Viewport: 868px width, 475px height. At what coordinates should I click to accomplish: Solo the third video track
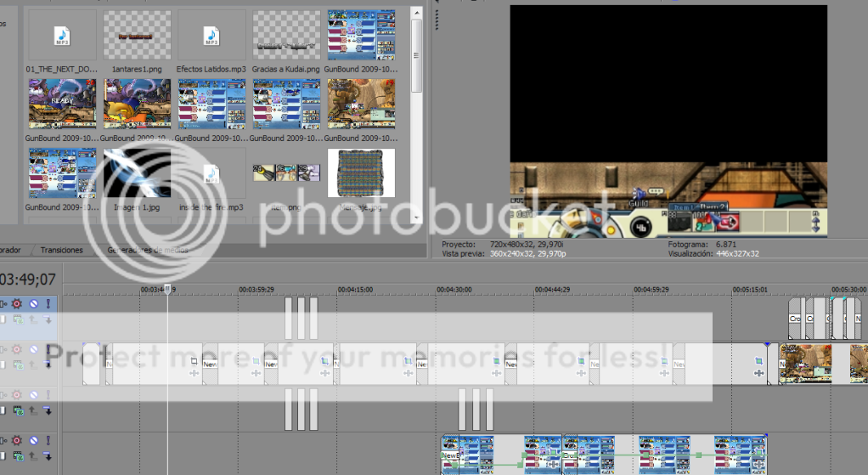point(48,395)
